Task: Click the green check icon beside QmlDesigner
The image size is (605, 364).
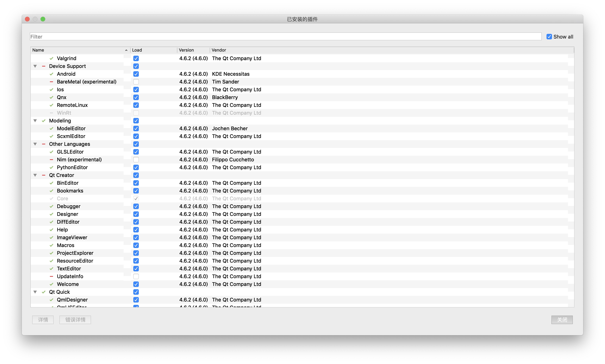Action: [x=51, y=300]
